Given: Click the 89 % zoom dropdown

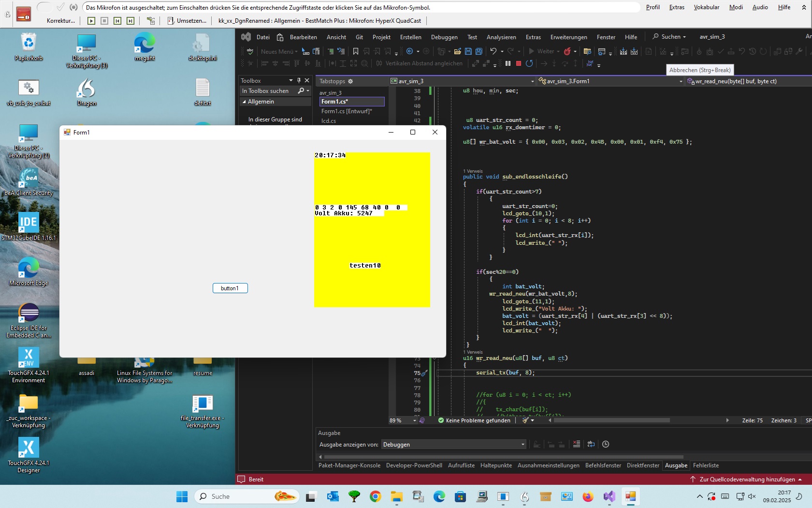Looking at the screenshot, I should click(403, 420).
